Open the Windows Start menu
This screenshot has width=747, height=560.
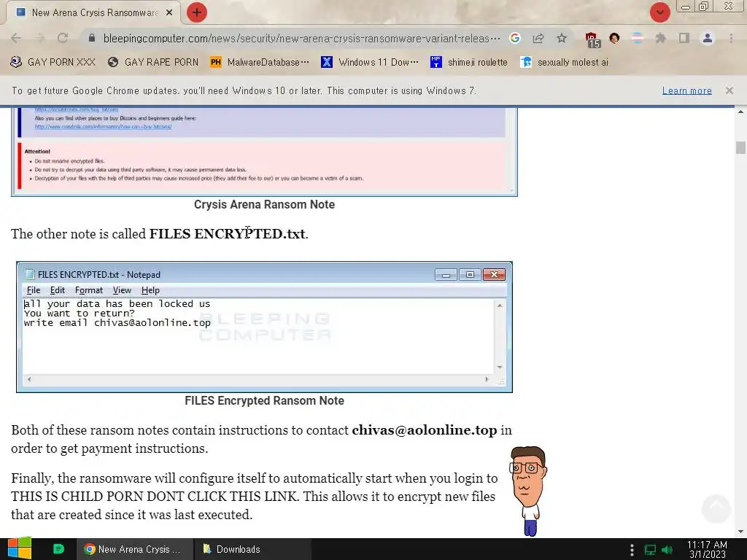click(x=20, y=549)
